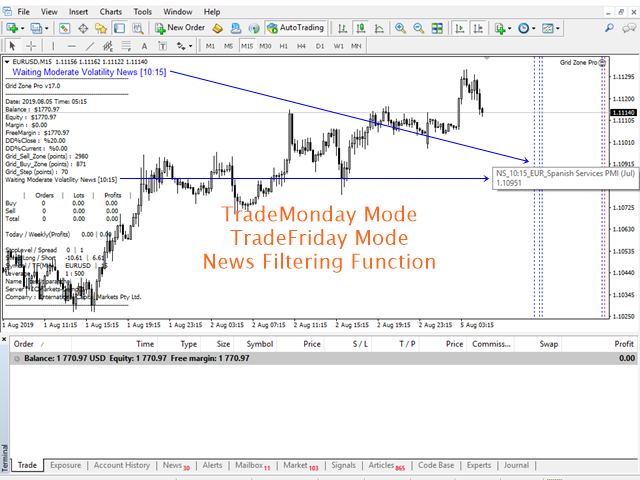Click the Tile Windows icon
This screenshot has width=640, height=480.
click(x=437, y=28)
